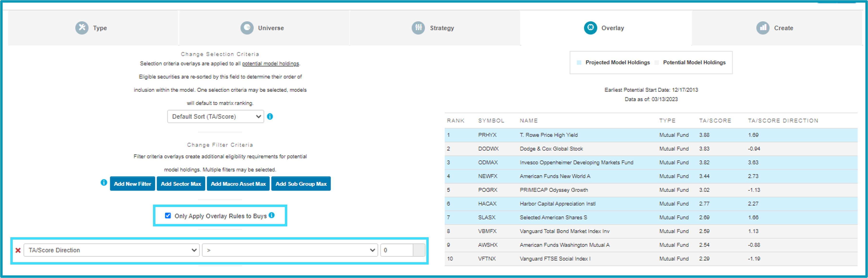Sort by the NAME column header

(528, 120)
